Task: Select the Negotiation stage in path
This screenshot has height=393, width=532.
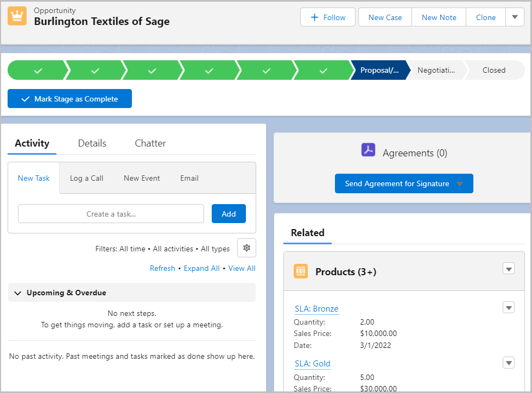Action: (435, 71)
